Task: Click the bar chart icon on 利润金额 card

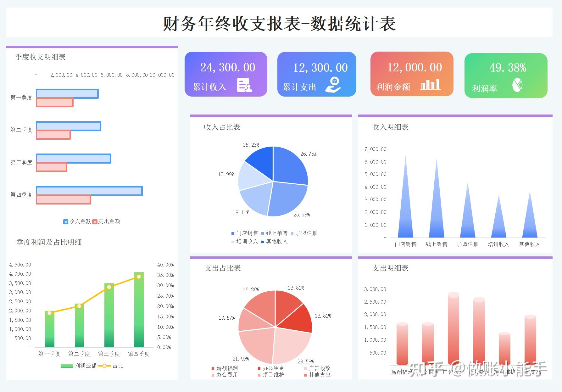Action: click(431, 85)
